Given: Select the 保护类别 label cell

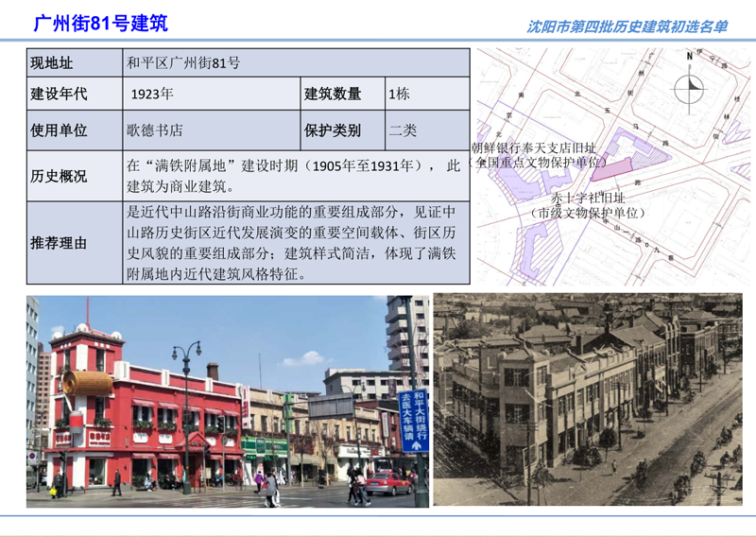Looking at the screenshot, I should coord(342,130).
